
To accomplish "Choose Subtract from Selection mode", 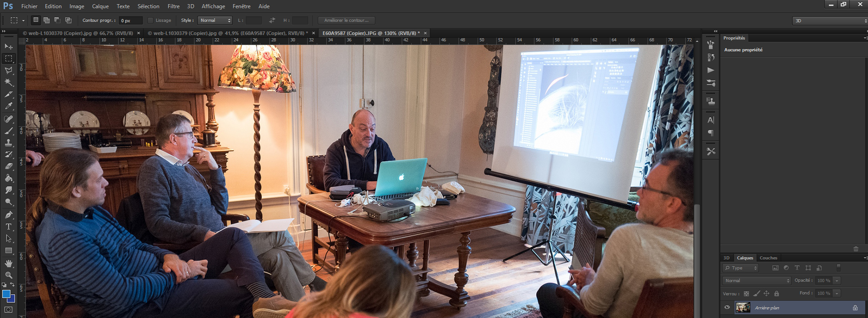I will coord(57,20).
